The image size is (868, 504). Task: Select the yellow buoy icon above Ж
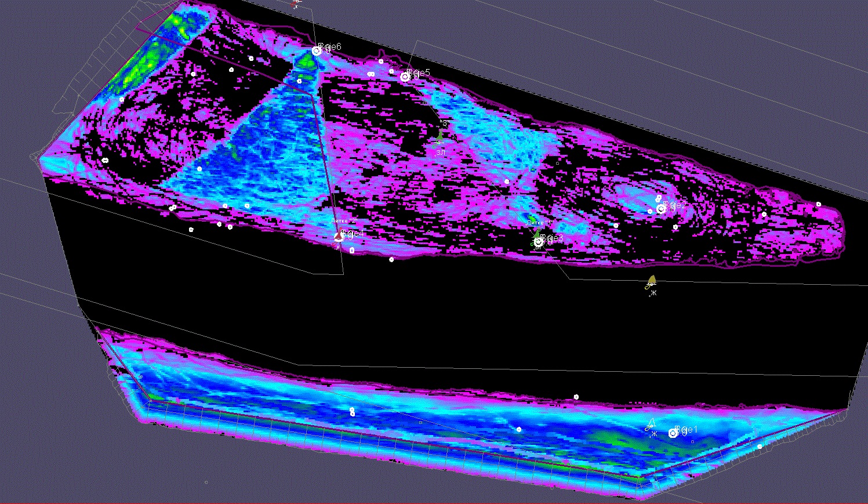(x=652, y=282)
